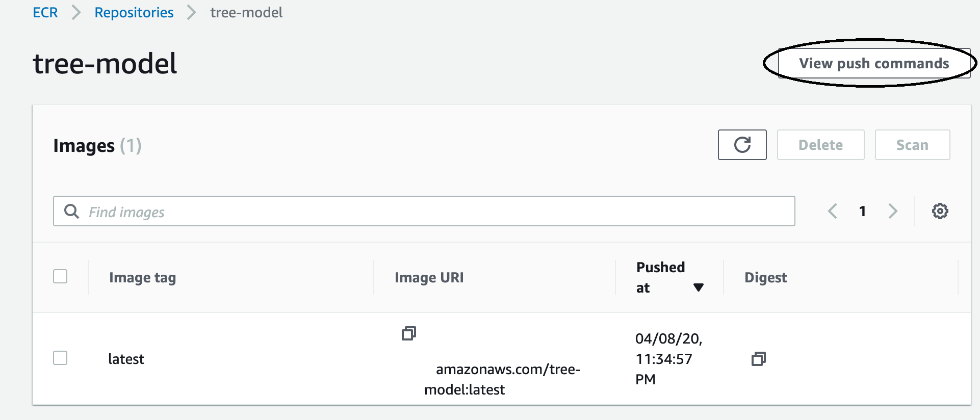Select page 1 in the pagination control
The width and height of the screenshot is (980, 420).
pos(862,211)
